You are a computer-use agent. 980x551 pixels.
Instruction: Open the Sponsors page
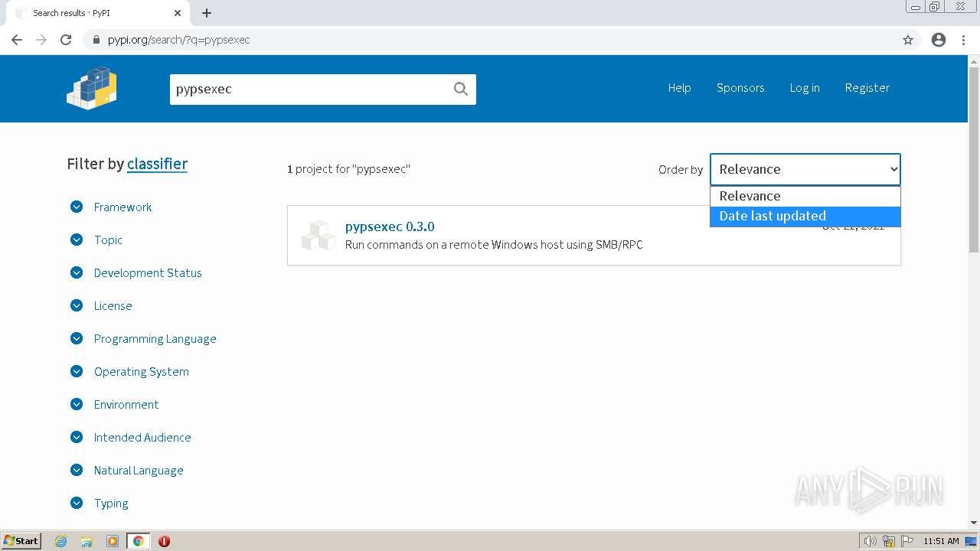[x=740, y=88]
